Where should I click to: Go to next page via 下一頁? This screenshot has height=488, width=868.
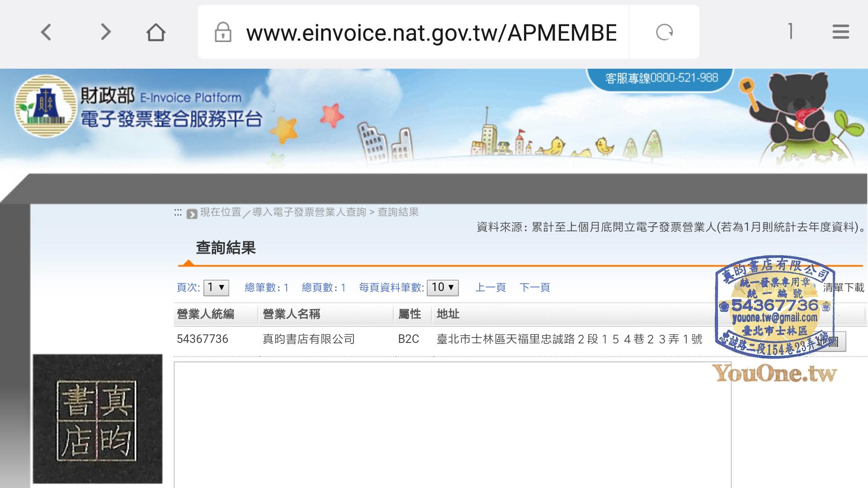[535, 287]
